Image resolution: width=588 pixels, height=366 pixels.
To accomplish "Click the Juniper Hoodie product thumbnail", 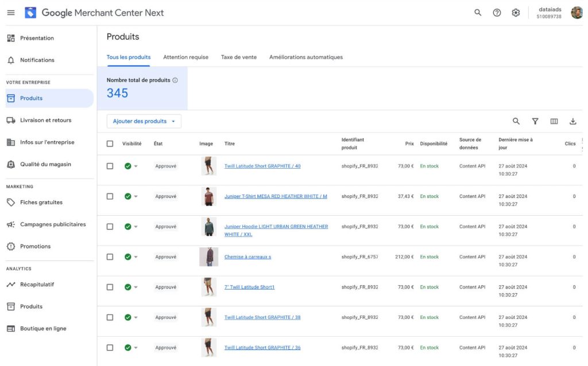I will coord(209,227).
